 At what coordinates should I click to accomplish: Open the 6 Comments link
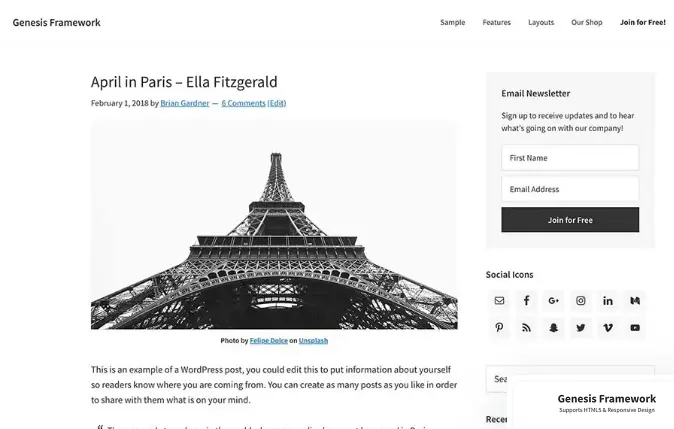coord(243,103)
